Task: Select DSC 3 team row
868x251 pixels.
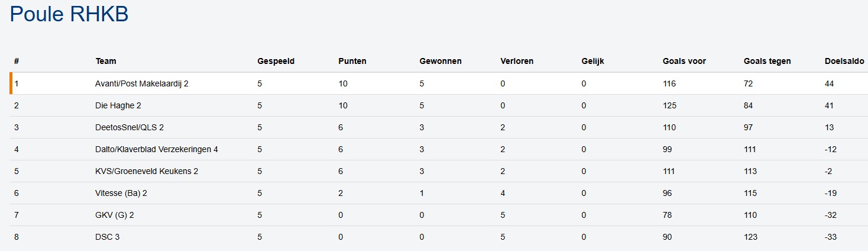Action: [x=108, y=237]
